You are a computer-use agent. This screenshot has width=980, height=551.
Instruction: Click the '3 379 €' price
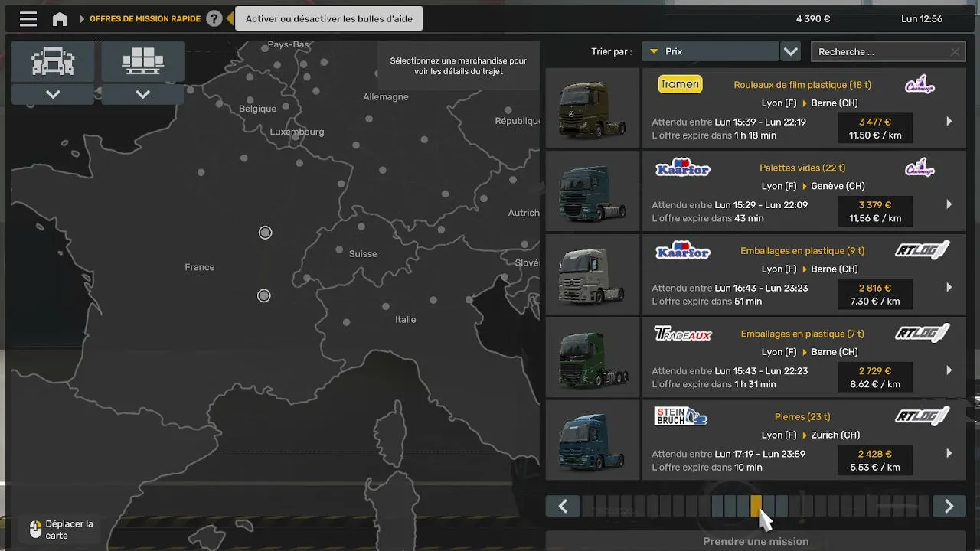(875, 205)
